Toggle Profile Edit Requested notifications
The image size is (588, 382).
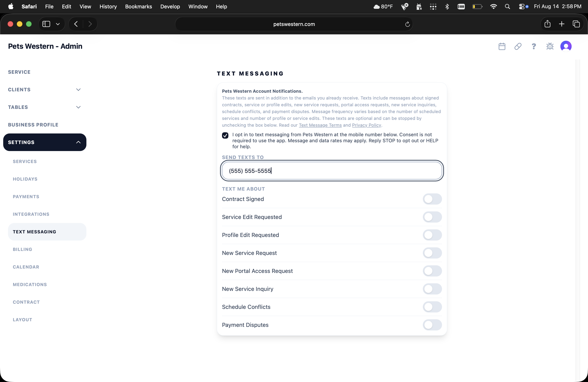coord(432,235)
